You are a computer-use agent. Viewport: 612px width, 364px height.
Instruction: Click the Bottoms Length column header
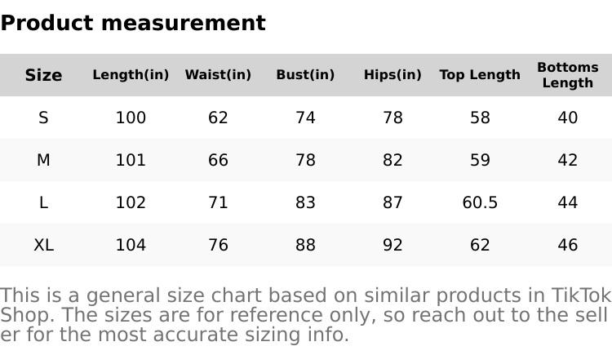coord(567,75)
